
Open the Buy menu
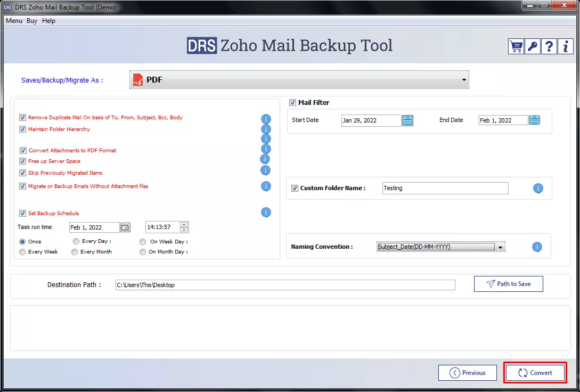(x=32, y=21)
